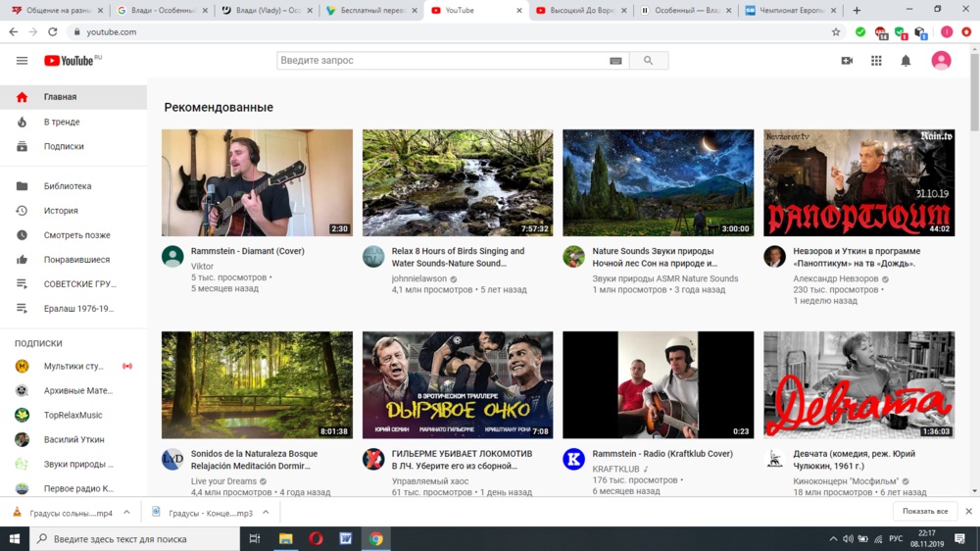Show hidden system tray icons
This screenshot has width=980, height=551.
pos(833,538)
